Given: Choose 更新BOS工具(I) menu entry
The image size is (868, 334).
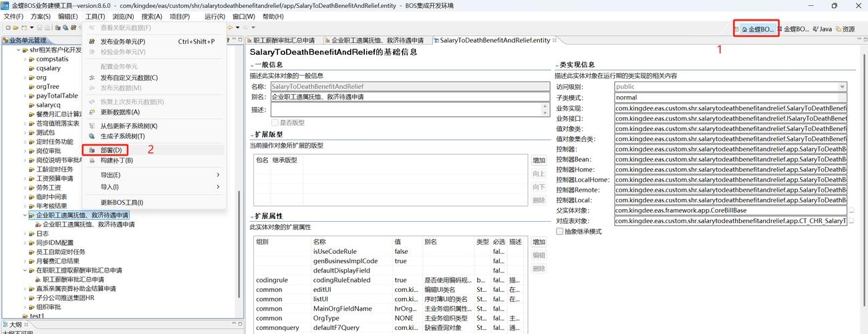Looking at the screenshot, I should pos(154,202).
